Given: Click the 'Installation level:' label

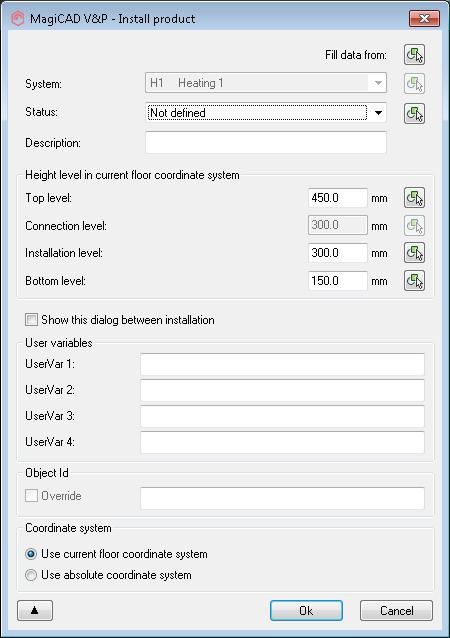Looking at the screenshot, I should pos(64,253).
